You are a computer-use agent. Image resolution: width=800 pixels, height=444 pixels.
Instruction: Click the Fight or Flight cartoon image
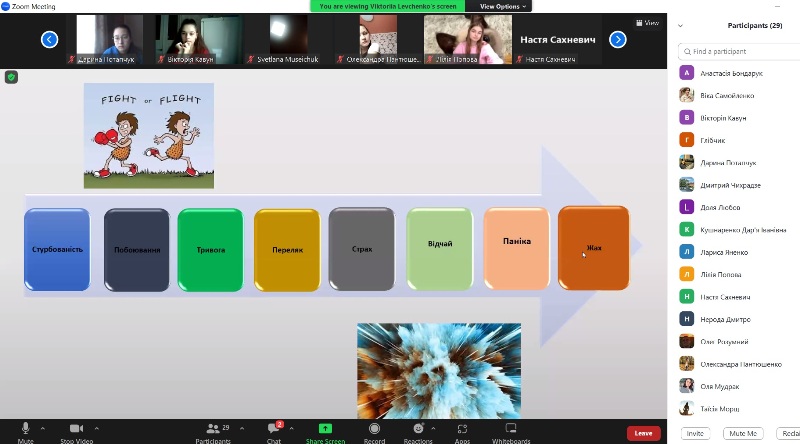[x=149, y=136]
